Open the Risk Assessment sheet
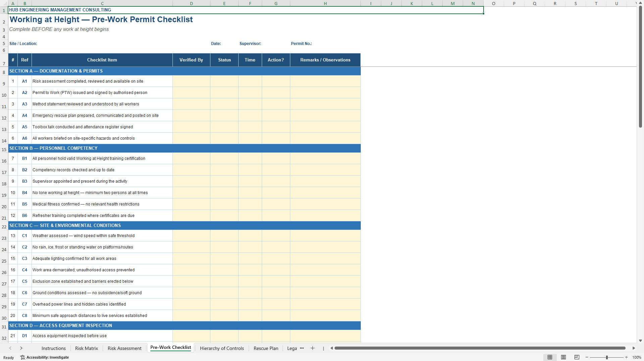The image size is (644, 361). (125, 348)
